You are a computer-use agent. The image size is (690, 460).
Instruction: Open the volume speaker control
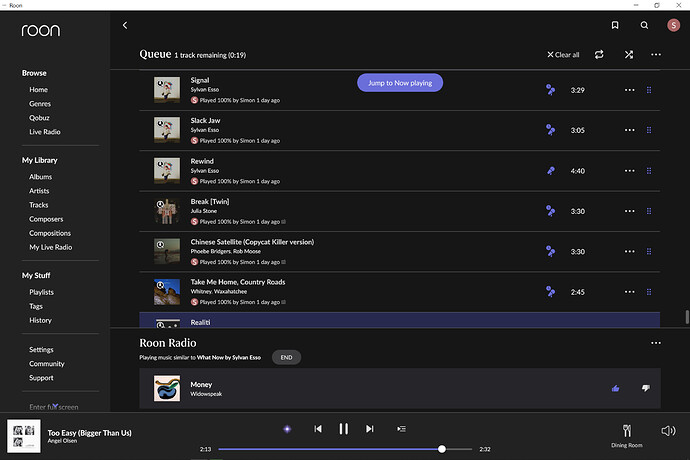[x=668, y=431]
